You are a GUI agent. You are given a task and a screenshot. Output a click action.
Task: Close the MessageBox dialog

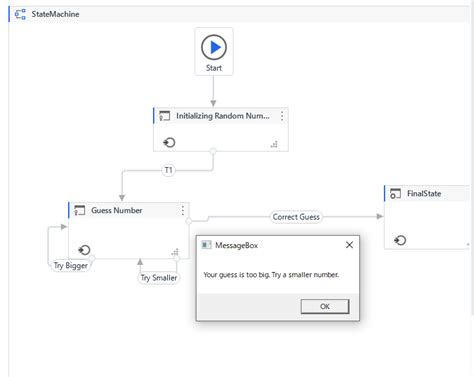pyautogui.click(x=349, y=245)
